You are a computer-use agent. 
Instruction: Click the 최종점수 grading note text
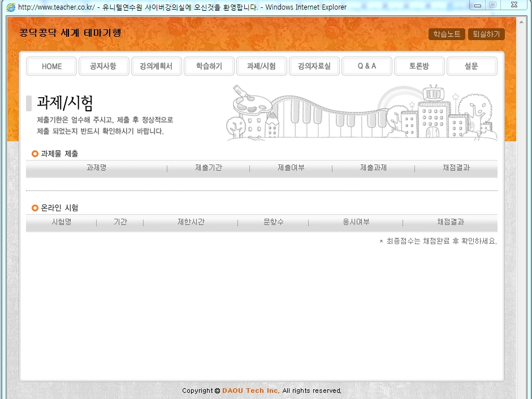click(x=438, y=241)
